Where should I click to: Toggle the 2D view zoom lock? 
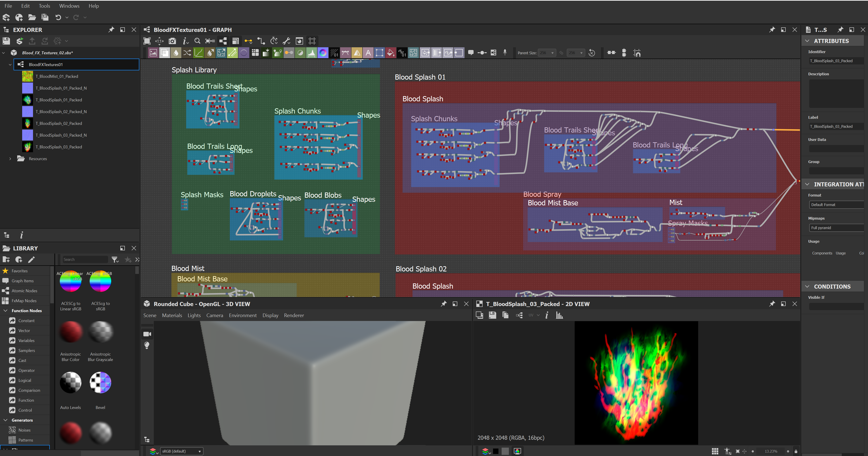796,451
